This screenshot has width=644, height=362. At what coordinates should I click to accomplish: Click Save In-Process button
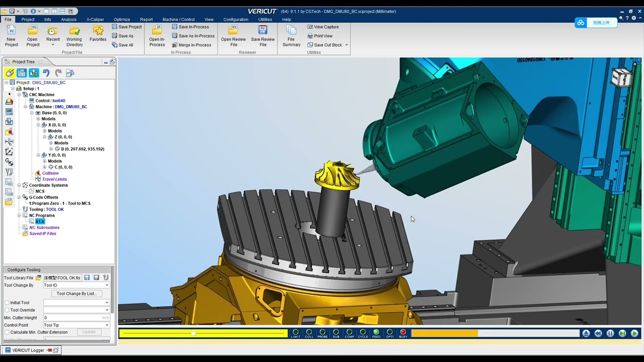click(x=190, y=27)
